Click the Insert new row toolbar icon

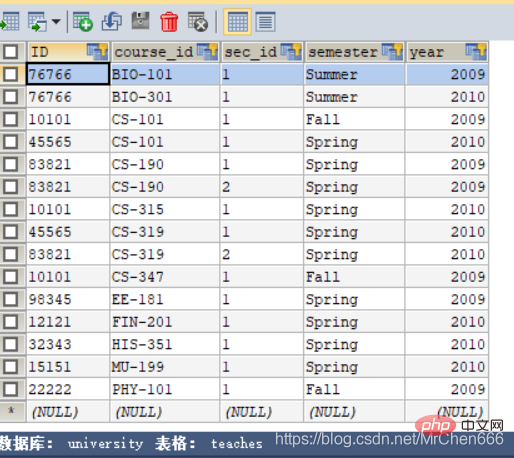point(83,22)
